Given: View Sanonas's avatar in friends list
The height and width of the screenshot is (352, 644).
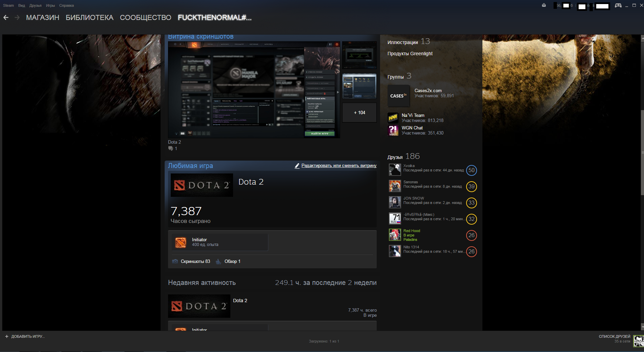Looking at the screenshot, I should tap(395, 186).
